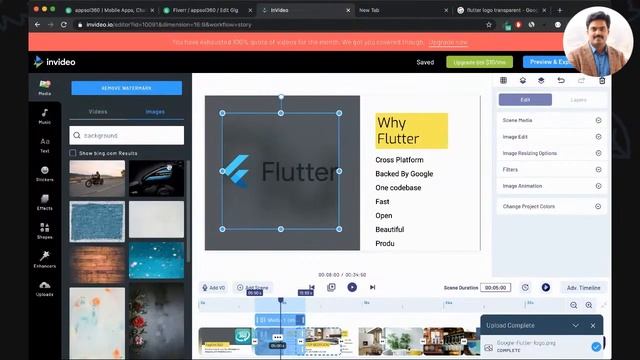This screenshot has height=360, width=640.
Task: Switch to the Images tab
Action: (155, 111)
